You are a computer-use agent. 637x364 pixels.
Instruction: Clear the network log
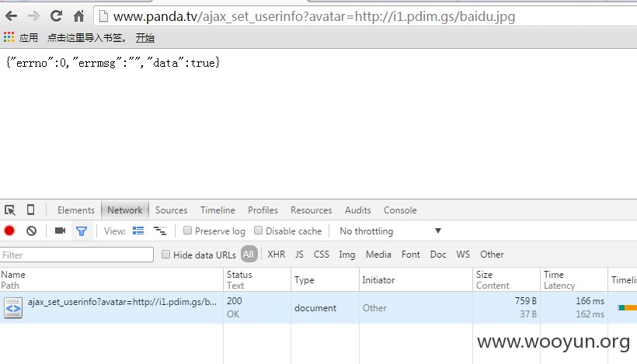(31, 231)
